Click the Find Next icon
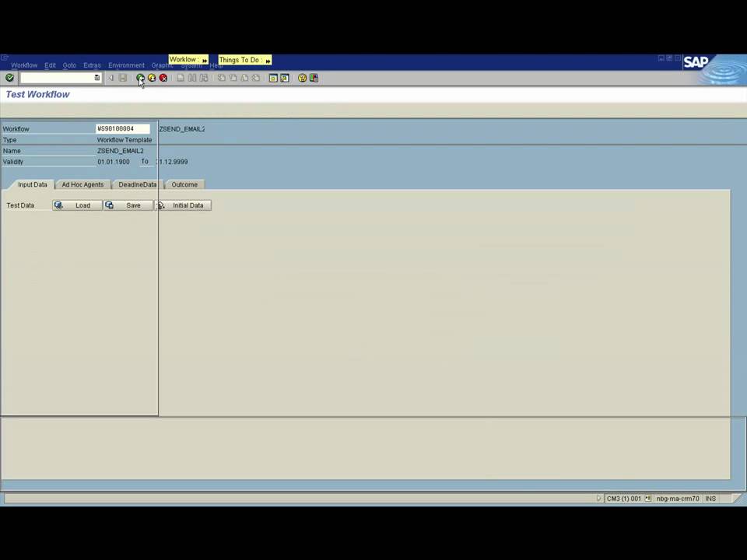The image size is (747, 560). 204,78
